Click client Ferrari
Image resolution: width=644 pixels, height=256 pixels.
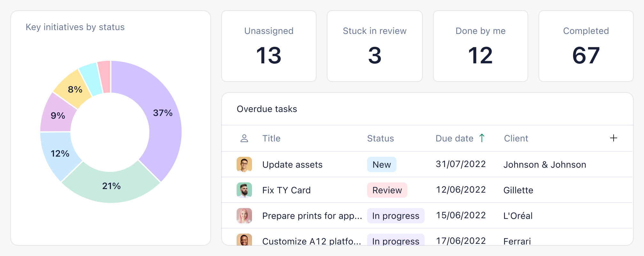click(x=517, y=241)
